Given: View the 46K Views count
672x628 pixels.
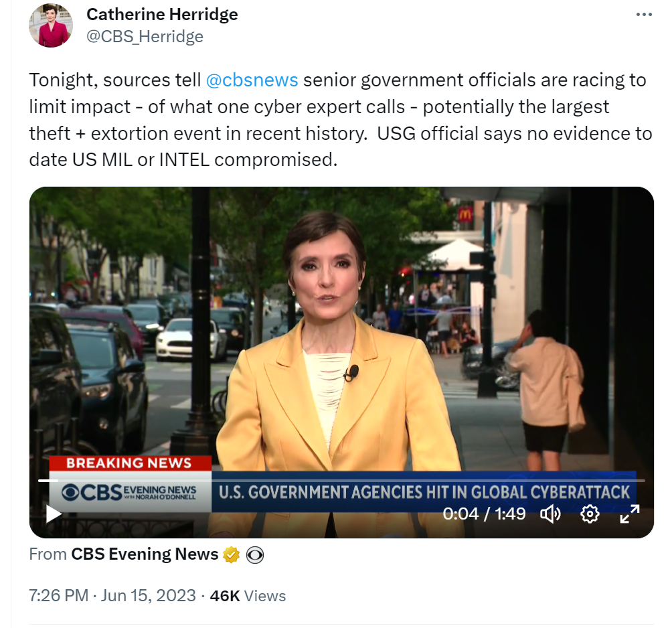Looking at the screenshot, I should [x=247, y=596].
